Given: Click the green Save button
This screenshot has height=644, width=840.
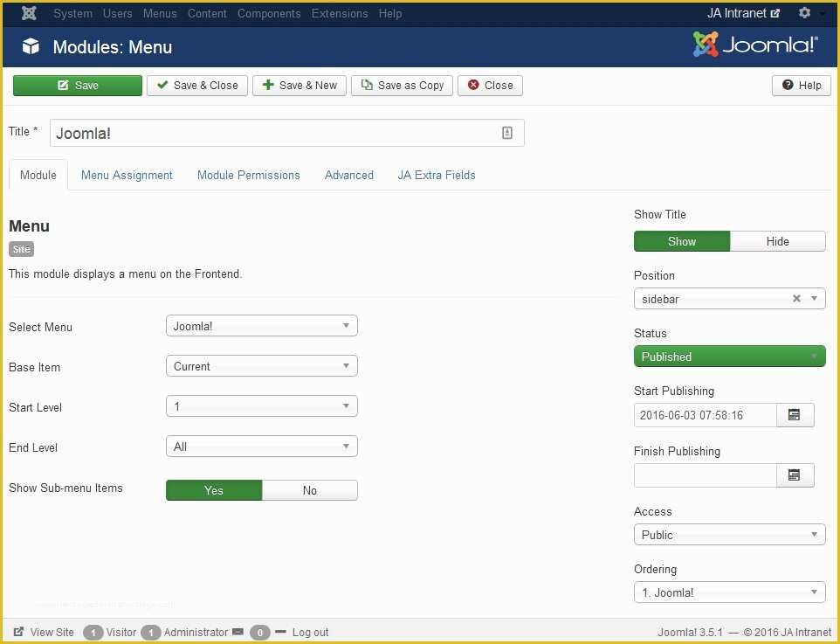Looking at the screenshot, I should tap(78, 86).
